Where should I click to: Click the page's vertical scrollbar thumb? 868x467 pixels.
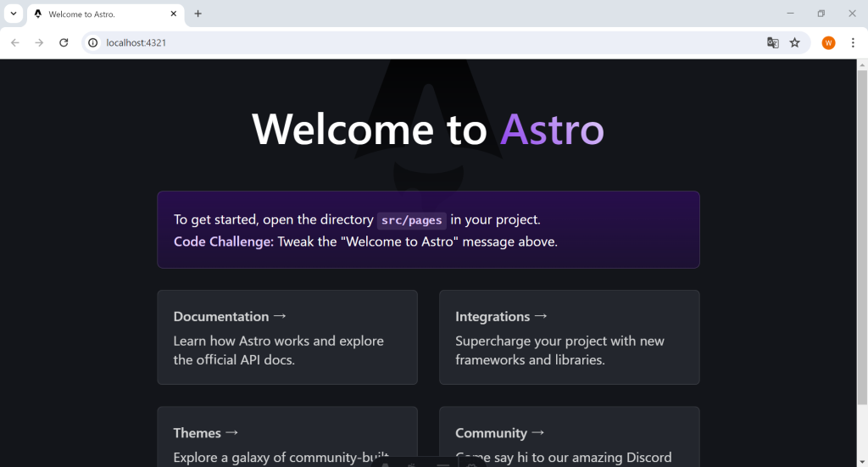[x=862, y=237]
